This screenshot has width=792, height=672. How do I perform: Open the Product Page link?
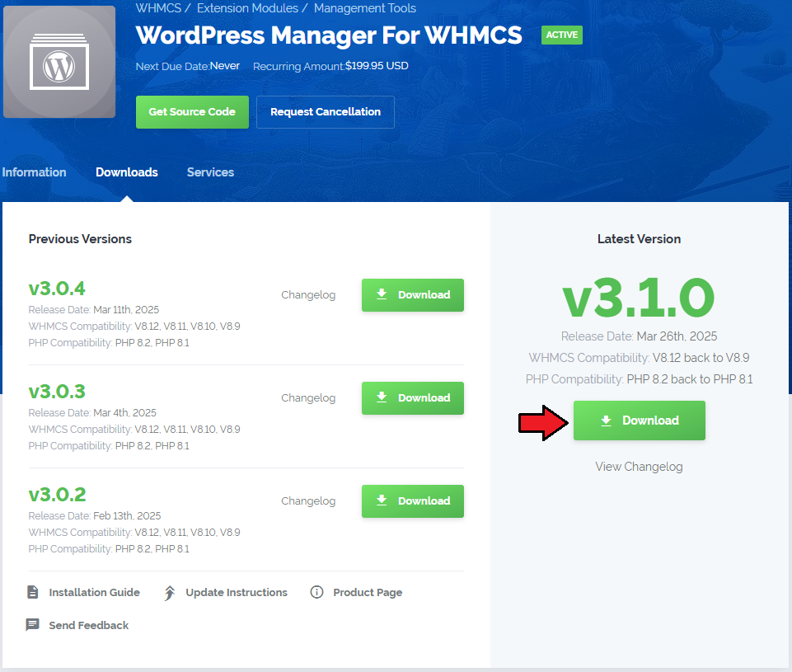coord(368,592)
